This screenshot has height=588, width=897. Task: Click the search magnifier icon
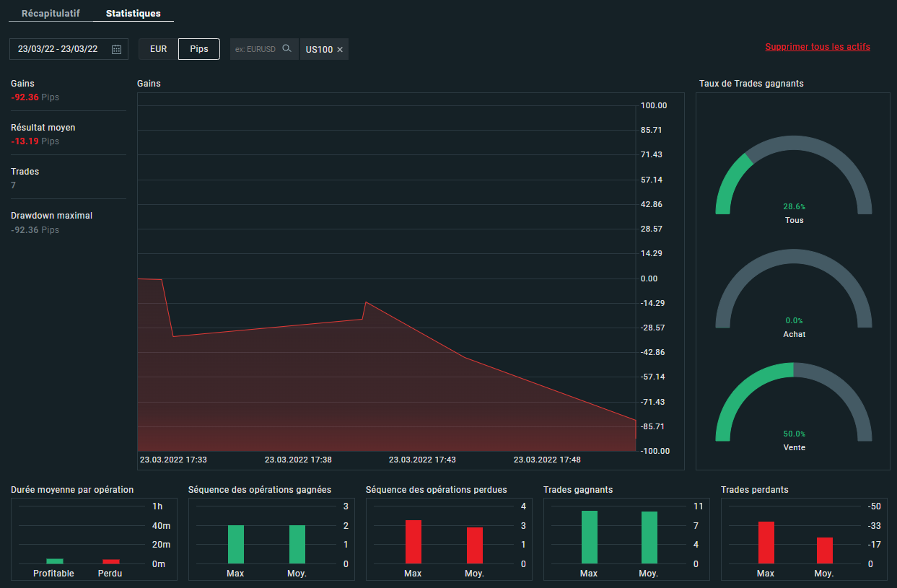pyautogui.click(x=286, y=49)
